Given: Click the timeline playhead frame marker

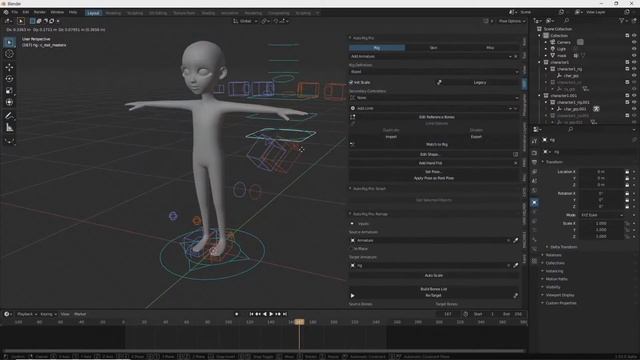Looking at the screenshot, I should pos(299,322).
